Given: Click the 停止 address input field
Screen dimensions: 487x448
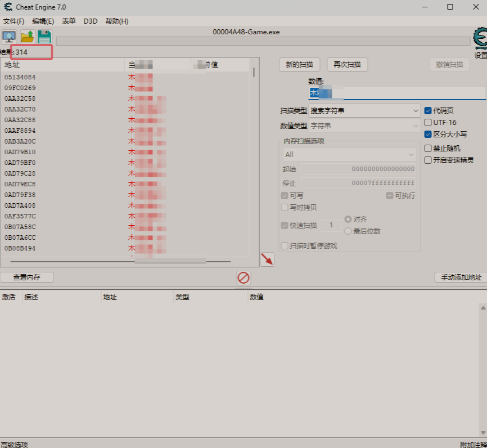Looking at the screenshot, I should 358,183.
